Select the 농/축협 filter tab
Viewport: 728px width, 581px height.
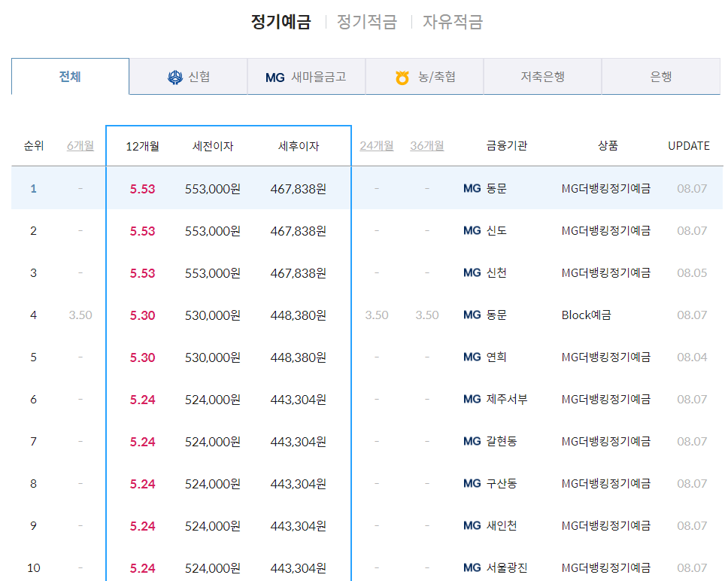(x=424, y=77)
